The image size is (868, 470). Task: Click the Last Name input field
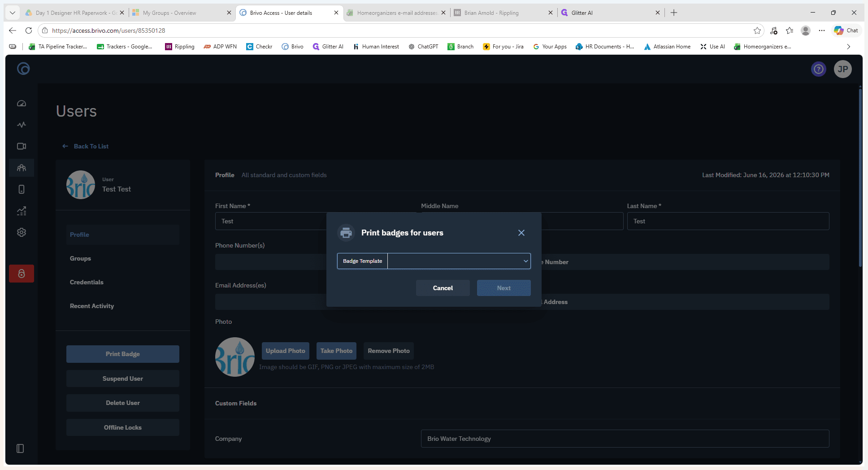click(728, 221)
